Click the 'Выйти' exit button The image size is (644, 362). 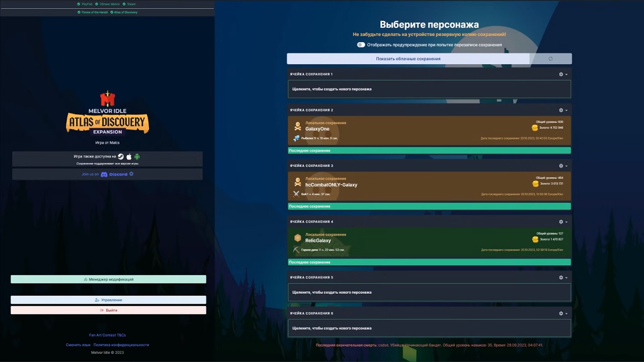[x=107, y=310]
